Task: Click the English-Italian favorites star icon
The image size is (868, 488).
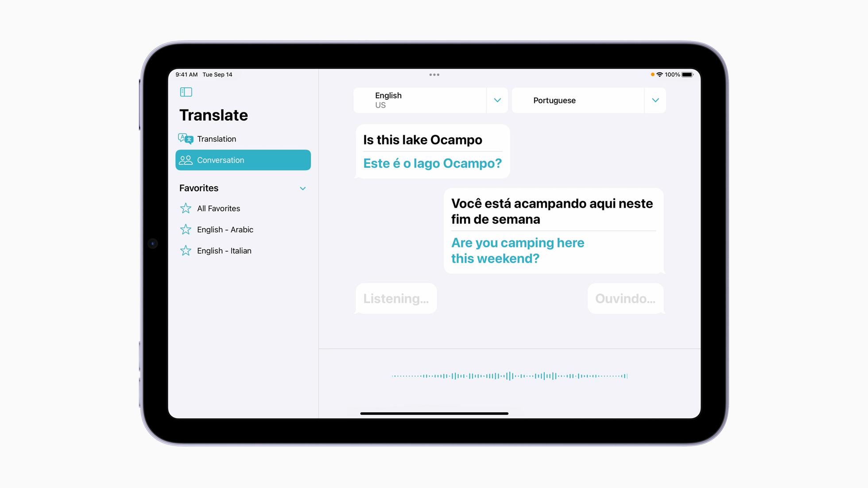Action: click(x=186, y=250)
